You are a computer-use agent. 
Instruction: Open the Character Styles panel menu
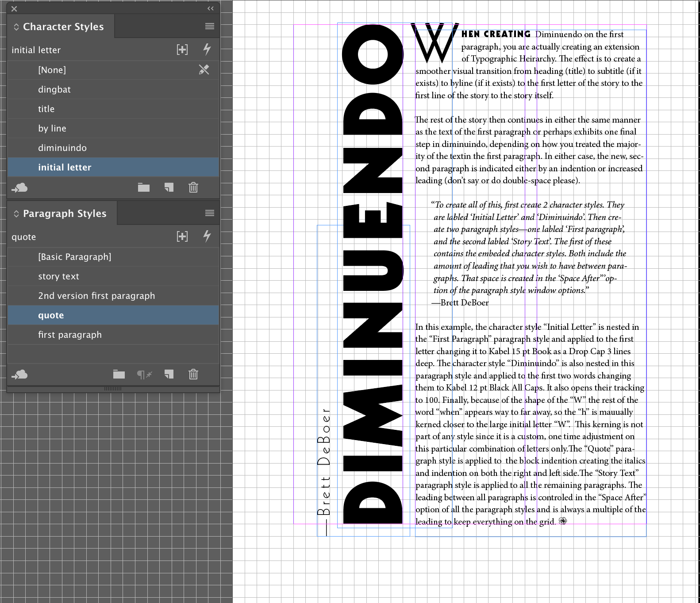pos(210,27)
